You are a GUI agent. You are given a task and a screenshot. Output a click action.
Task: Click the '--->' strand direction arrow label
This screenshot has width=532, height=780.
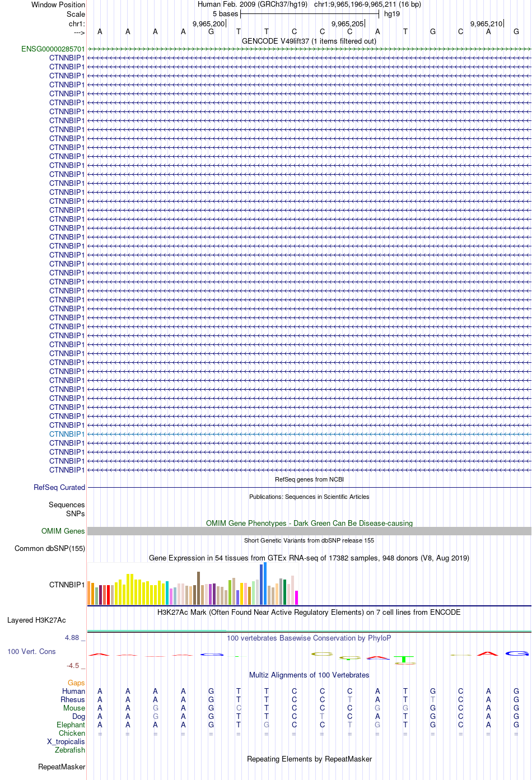pyautogui.click(x=79, y=33)
